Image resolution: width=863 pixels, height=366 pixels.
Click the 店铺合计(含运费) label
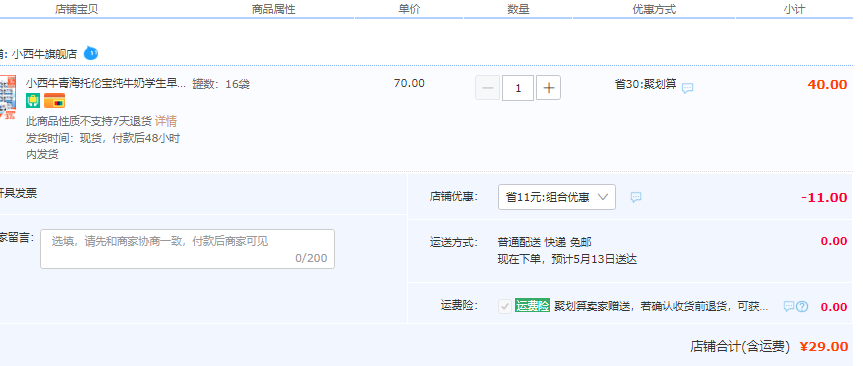tap(740, 347)
